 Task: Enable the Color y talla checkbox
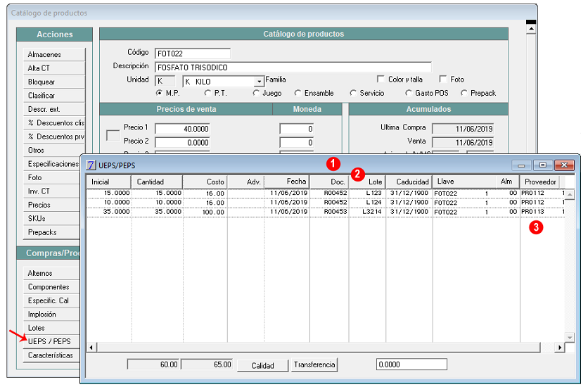(x=381, y=79)
